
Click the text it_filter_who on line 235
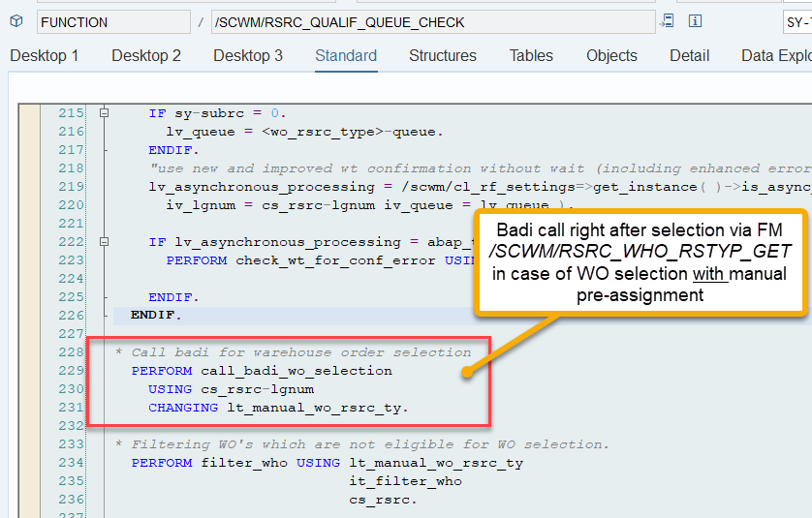click(x=405, y=481)
